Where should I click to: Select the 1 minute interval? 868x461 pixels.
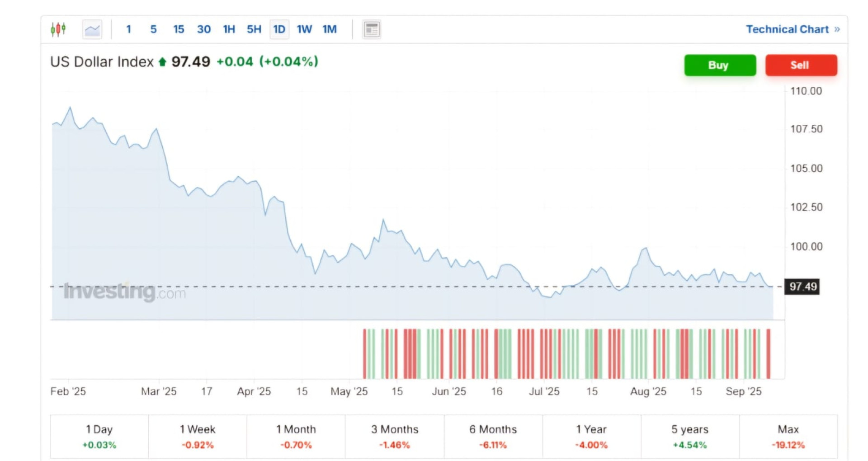point(128,29)
